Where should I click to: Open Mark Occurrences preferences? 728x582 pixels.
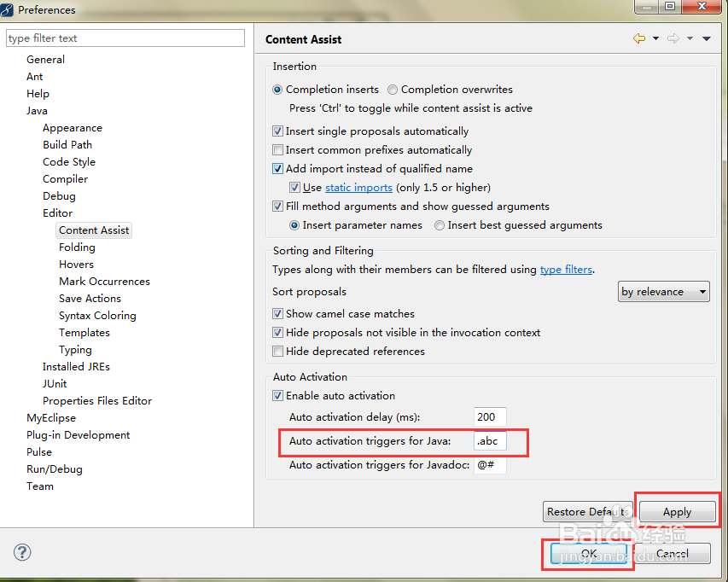[x=104, y=282]
